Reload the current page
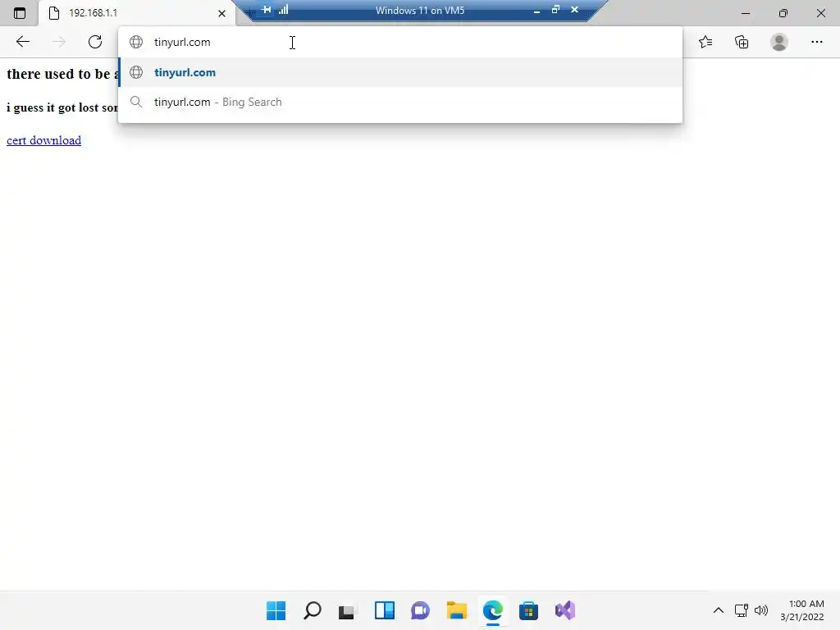Screen dimensions: 840x630 (95, 42)
